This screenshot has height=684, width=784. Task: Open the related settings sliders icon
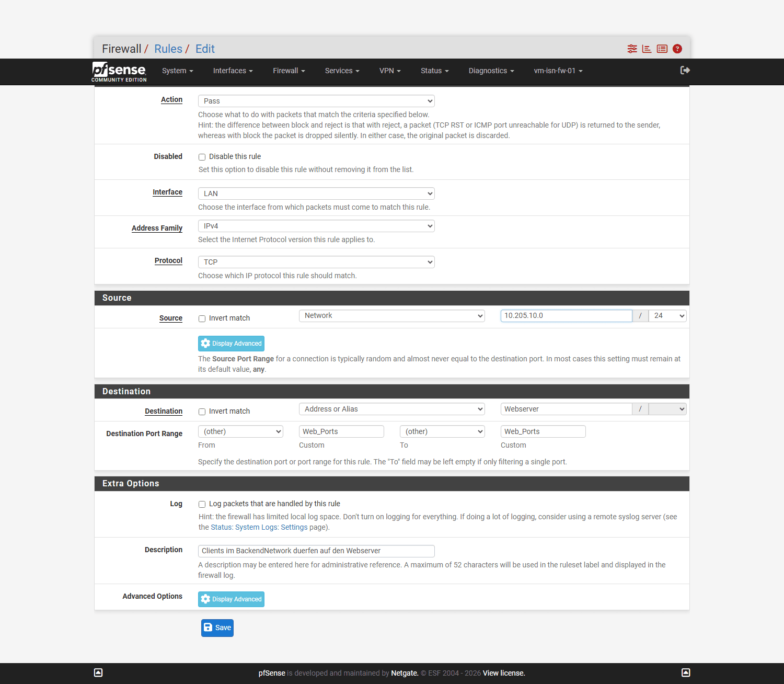click(632, 49)
